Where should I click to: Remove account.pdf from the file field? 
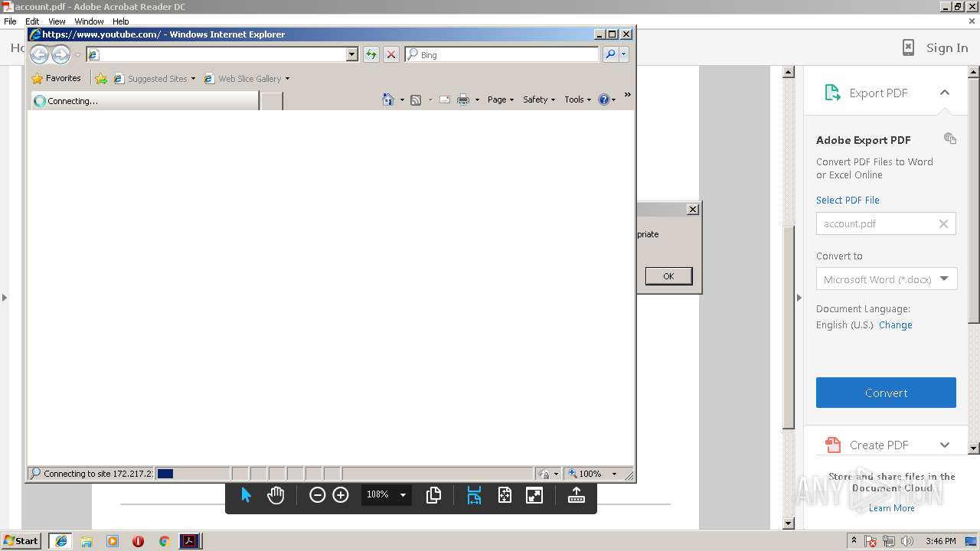[x=943, y=224]
